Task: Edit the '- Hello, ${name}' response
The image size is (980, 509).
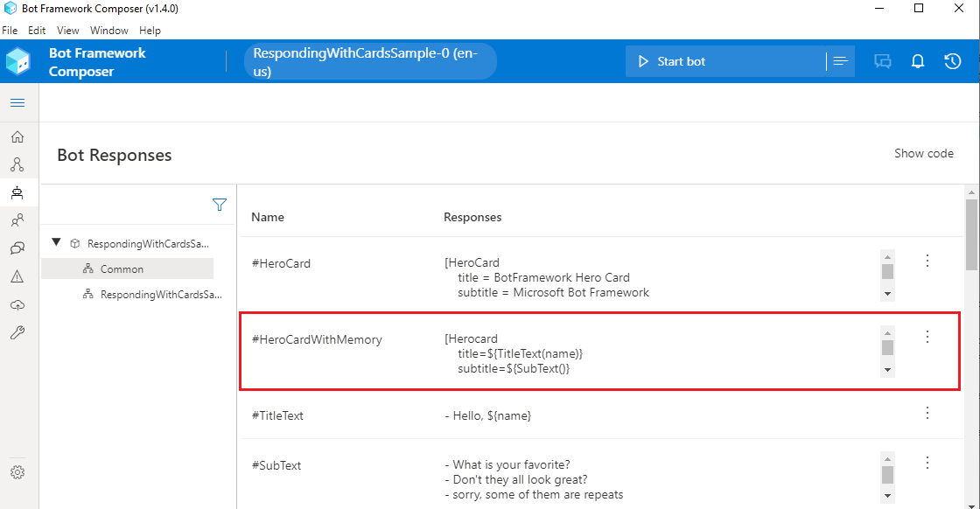Action: [x=487, y=416]
